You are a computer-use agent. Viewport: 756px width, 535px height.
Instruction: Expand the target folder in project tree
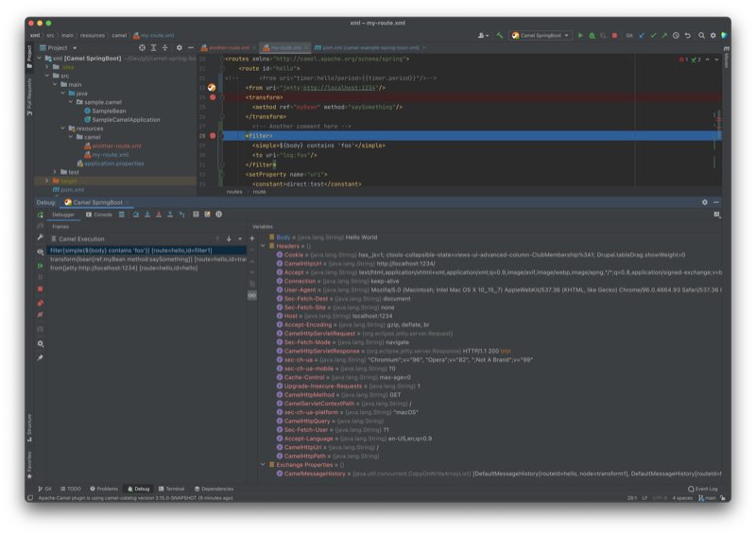click(x=47, y=181)
